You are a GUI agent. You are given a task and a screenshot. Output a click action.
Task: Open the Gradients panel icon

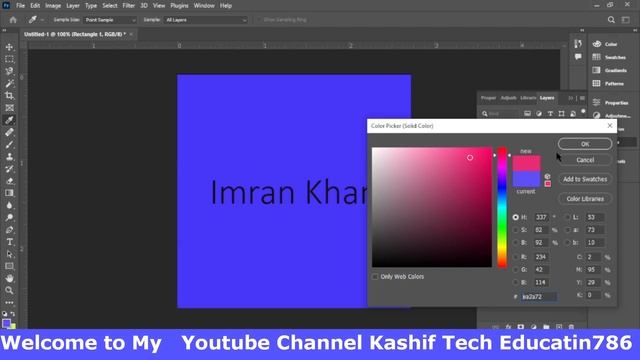[x=597, y=70]
